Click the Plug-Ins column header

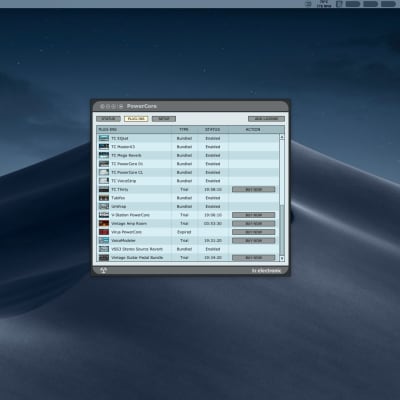(x=134, y=129)
